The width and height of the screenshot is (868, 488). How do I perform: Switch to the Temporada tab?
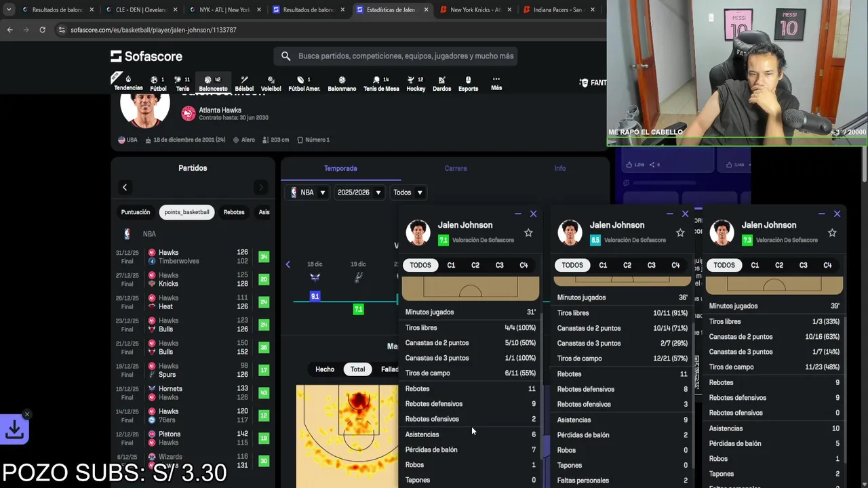pyautogui.click(x=340, y=168)
